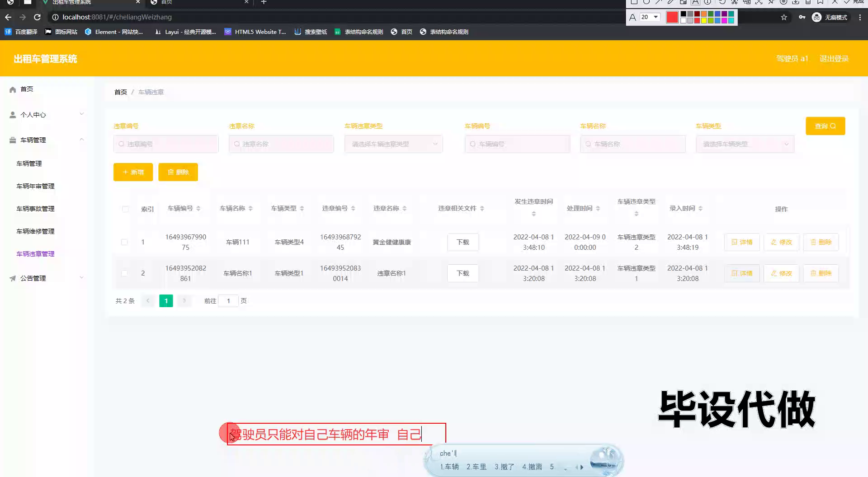This screenshot has width=868, height=477.
Task: Open 车辆事故管理 in the sidebar
Action: tap(35, 209)
